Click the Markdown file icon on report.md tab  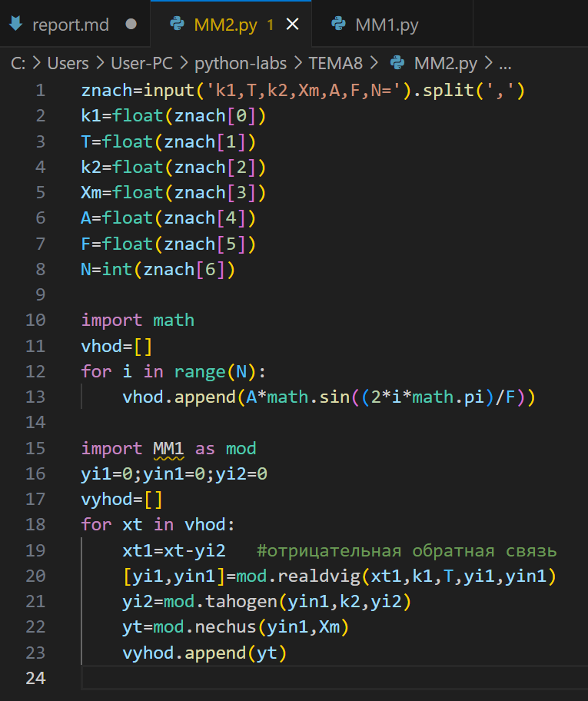16,24
